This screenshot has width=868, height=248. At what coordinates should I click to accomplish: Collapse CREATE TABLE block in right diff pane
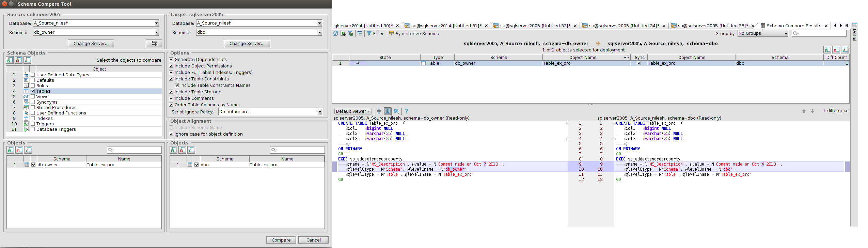[614, 123]
